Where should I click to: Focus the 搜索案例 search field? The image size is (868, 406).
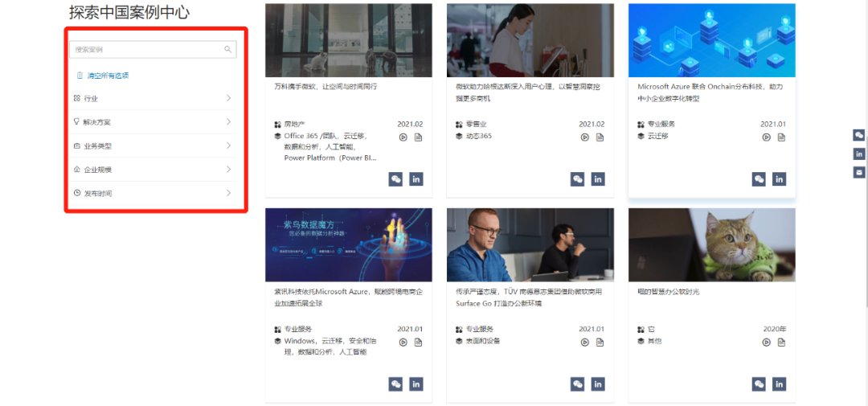tap(153, 49)
